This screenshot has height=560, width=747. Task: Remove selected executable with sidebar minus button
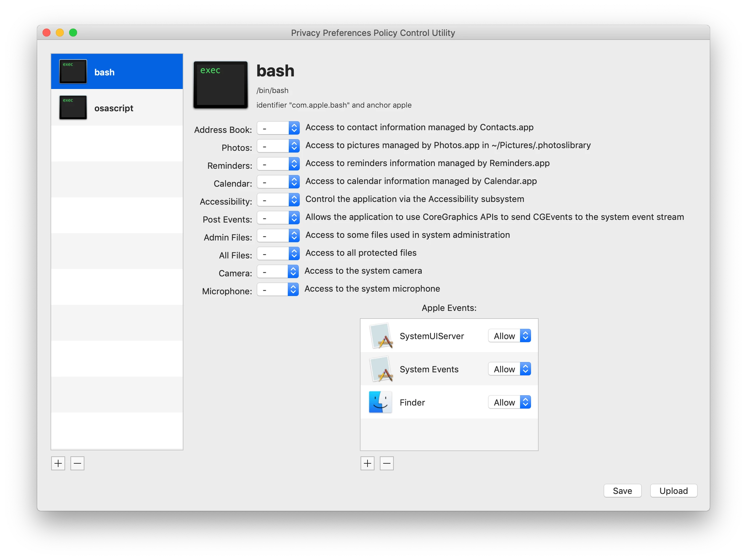77,463
